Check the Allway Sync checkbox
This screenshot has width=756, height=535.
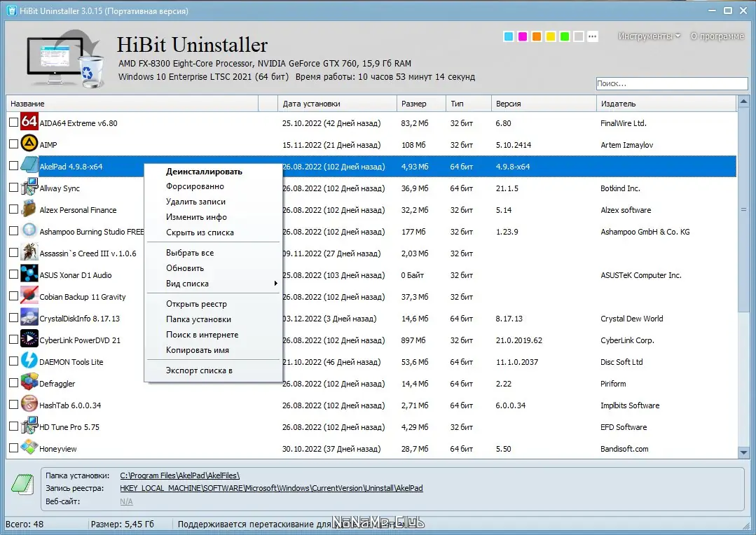[x=13, y=188]
